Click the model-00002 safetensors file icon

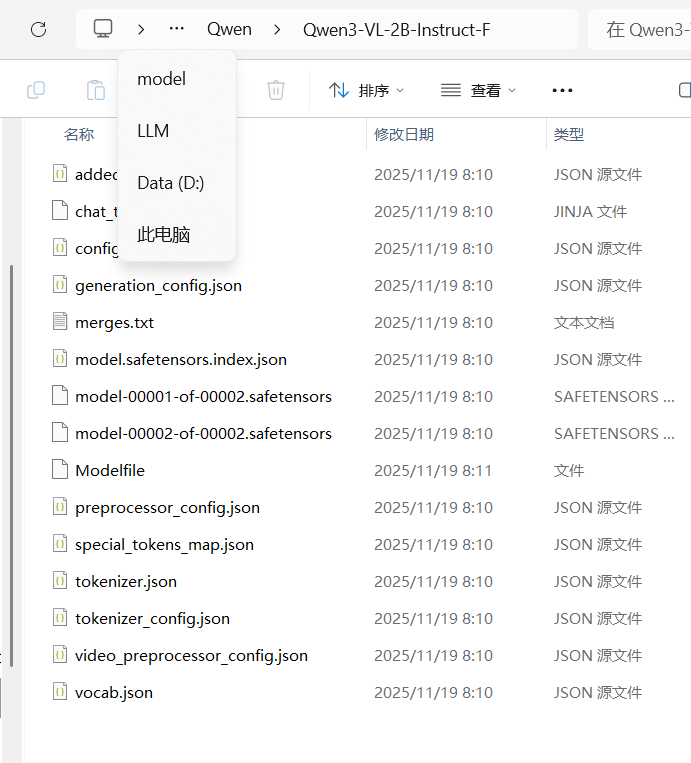[60, 432]
